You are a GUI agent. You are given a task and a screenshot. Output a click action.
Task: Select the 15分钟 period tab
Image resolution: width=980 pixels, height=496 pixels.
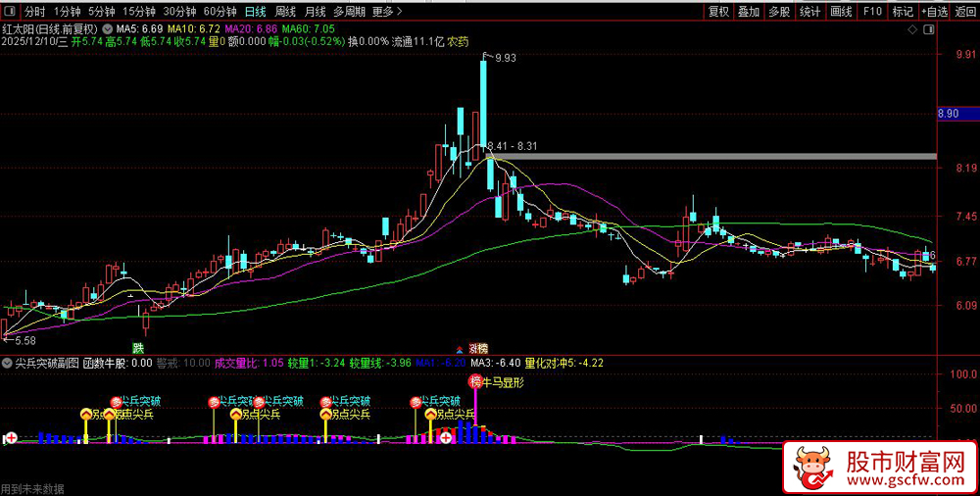tap(139, 11)
